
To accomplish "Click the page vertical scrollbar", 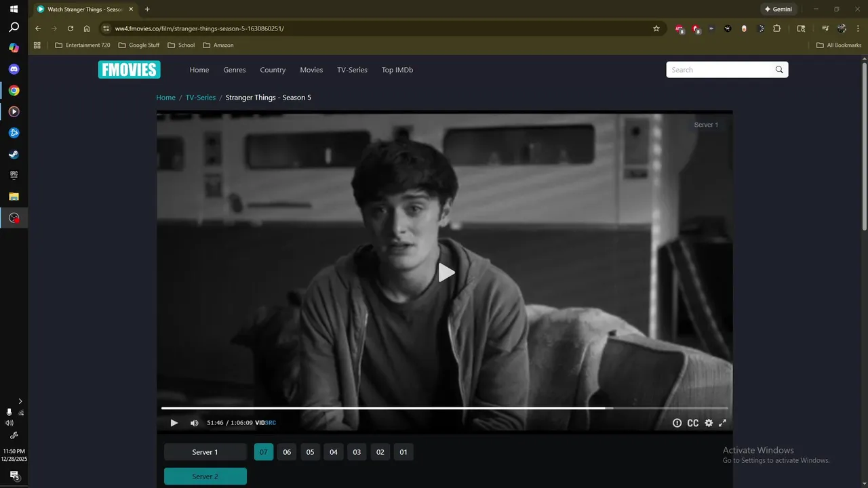I will tap(864, 146).
